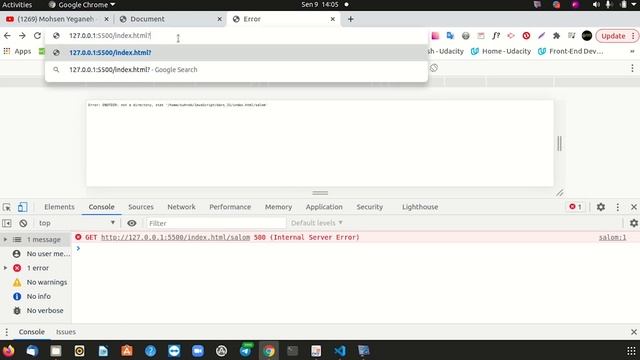640x360 pixels.
Task: Select the inspect element tool
Action: pos(7,207)
